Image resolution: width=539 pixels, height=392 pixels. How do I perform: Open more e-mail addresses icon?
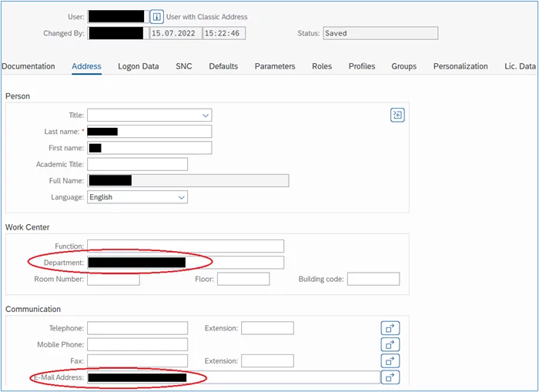(x=390, y=377)
